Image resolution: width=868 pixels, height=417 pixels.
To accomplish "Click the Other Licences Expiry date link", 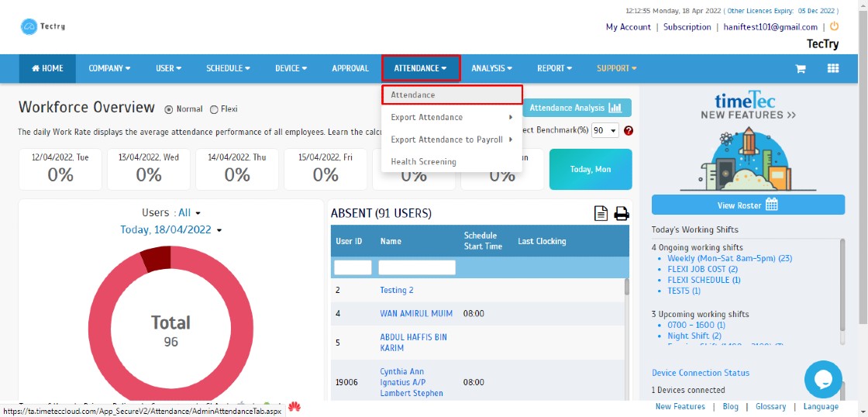I will coord(782,11).
